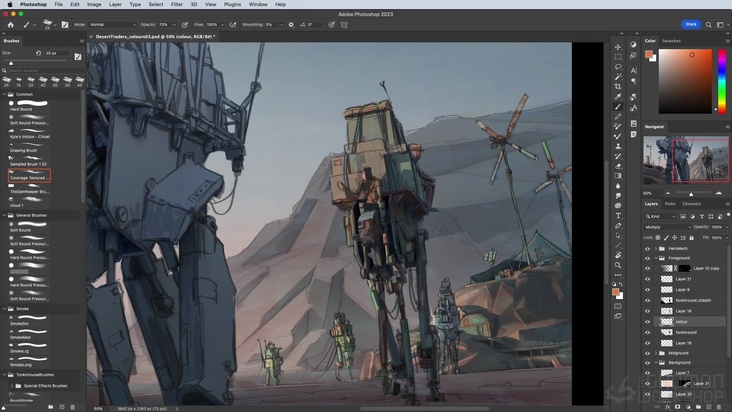
Task: Click the Share button
Action: 691,24
